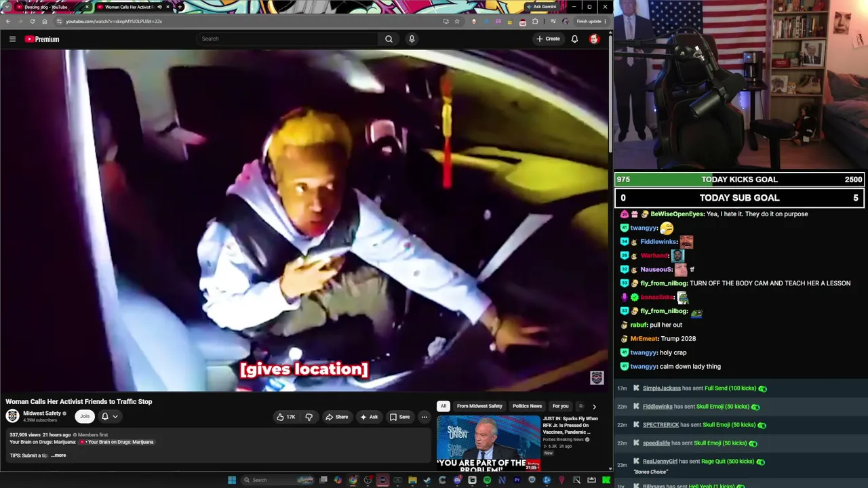
Task: Select the 'For you' chip
Action: click(560, 406)
